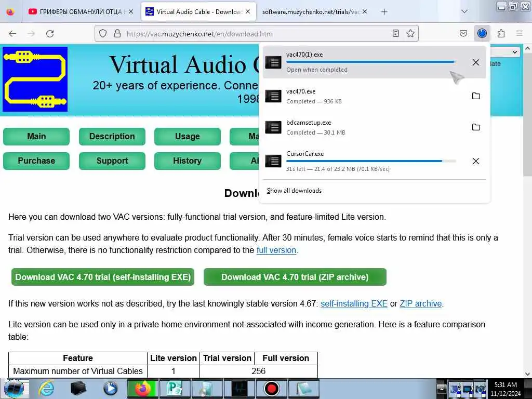The width and height of the screenshot is (532, 399).
Task: Click the page scrollbar up arrow
Action: (x=527, y=48)
